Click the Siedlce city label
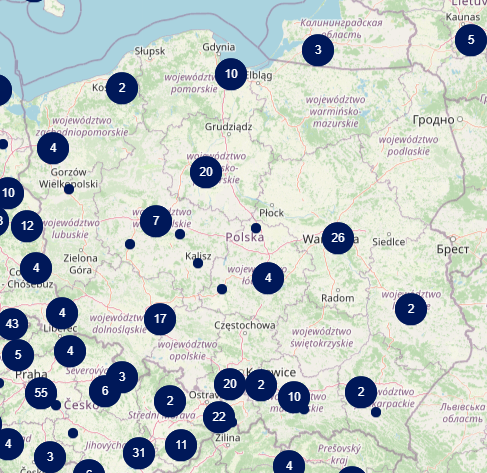 [389, 242]
